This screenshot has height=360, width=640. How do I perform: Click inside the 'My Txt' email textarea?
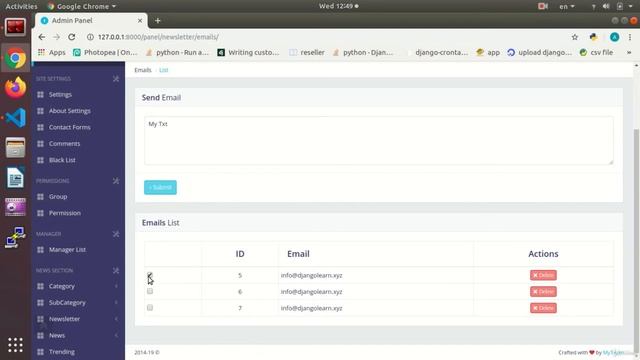tap(378, 140)
